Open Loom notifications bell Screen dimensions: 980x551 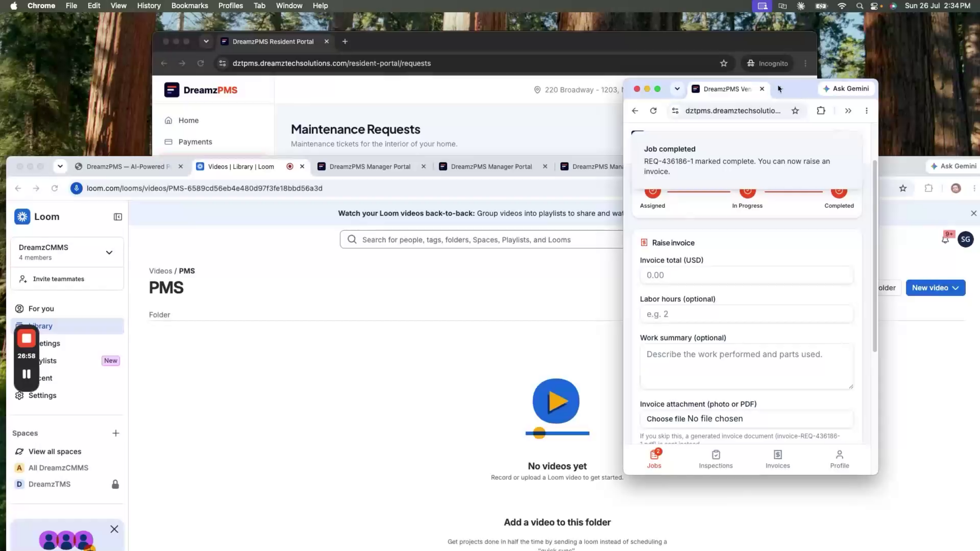[945, 239]
